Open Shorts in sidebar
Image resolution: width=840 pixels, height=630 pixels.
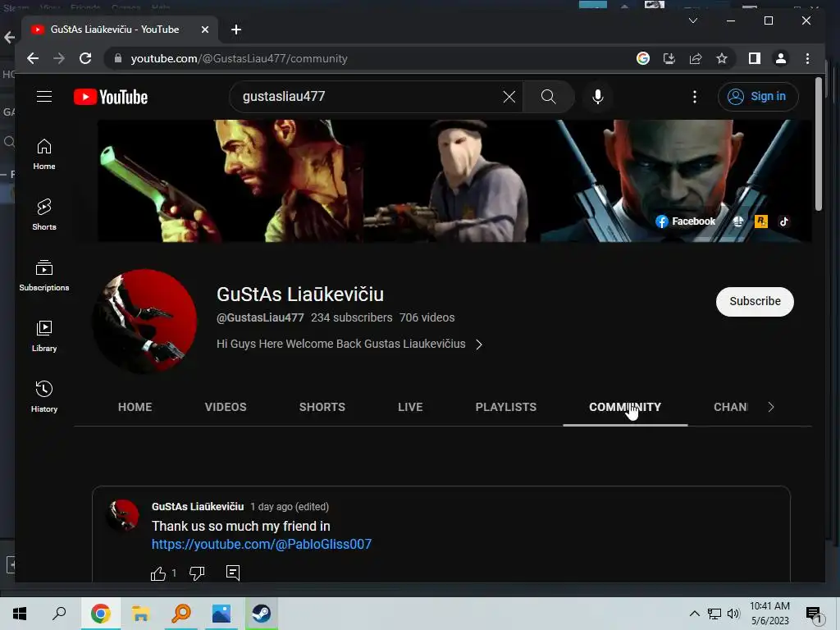point(44,215)
